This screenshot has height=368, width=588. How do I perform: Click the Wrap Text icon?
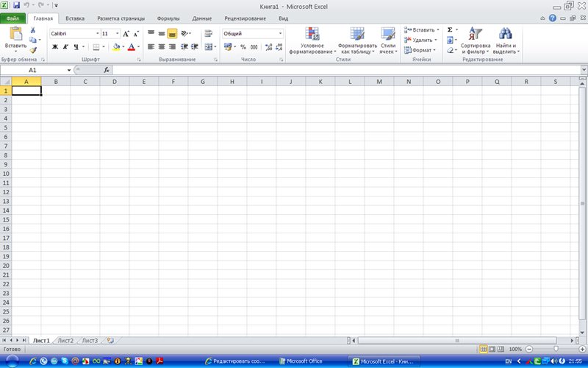click(209, 33)
